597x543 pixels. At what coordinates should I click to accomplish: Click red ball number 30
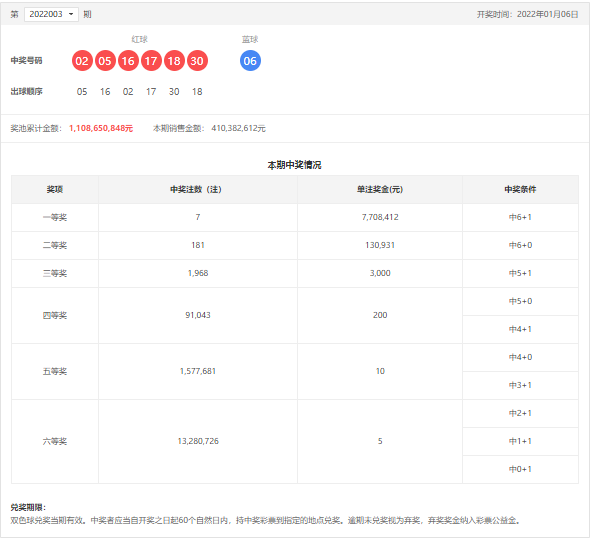point(197,61)
